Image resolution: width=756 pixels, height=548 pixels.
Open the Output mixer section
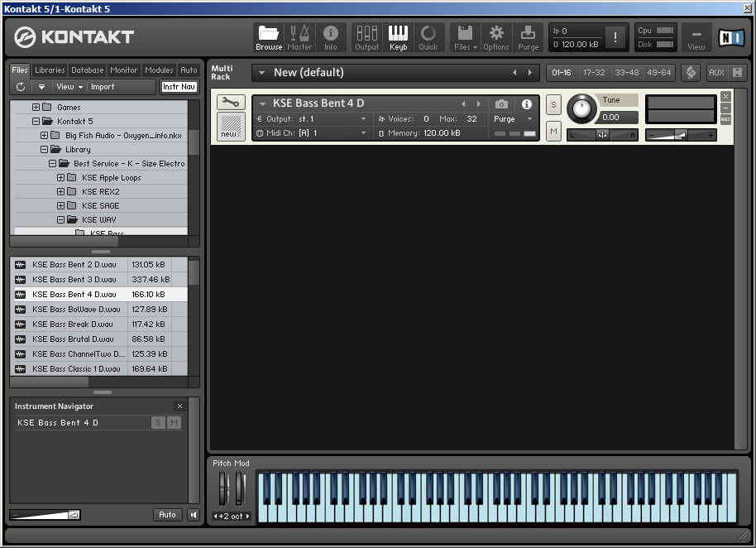(367, 37)
